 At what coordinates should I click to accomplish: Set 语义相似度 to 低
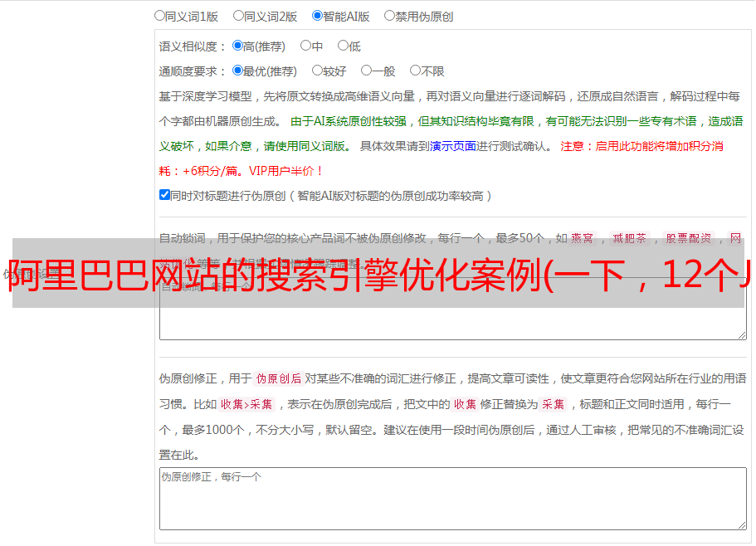click(x=343, y=46)
